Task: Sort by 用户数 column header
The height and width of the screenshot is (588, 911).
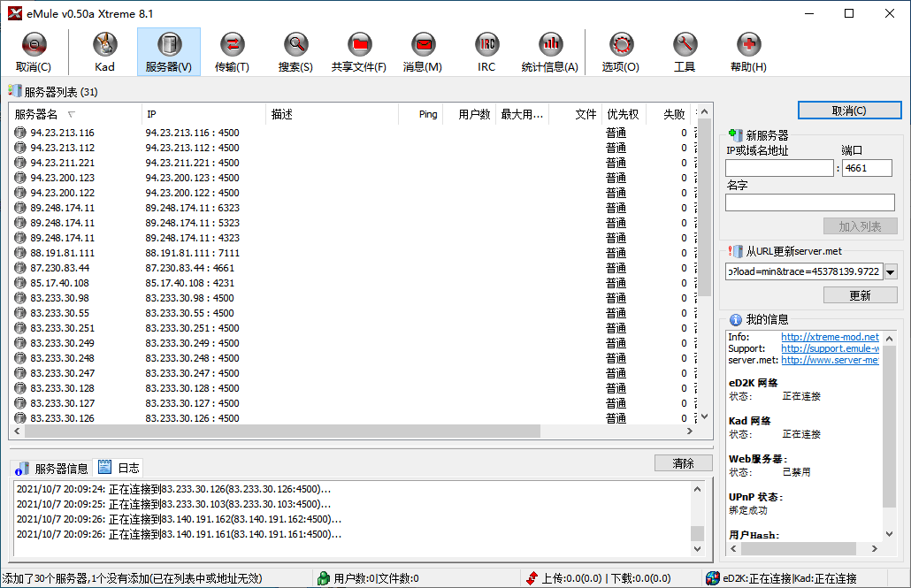Action: [x=470, y=114]
